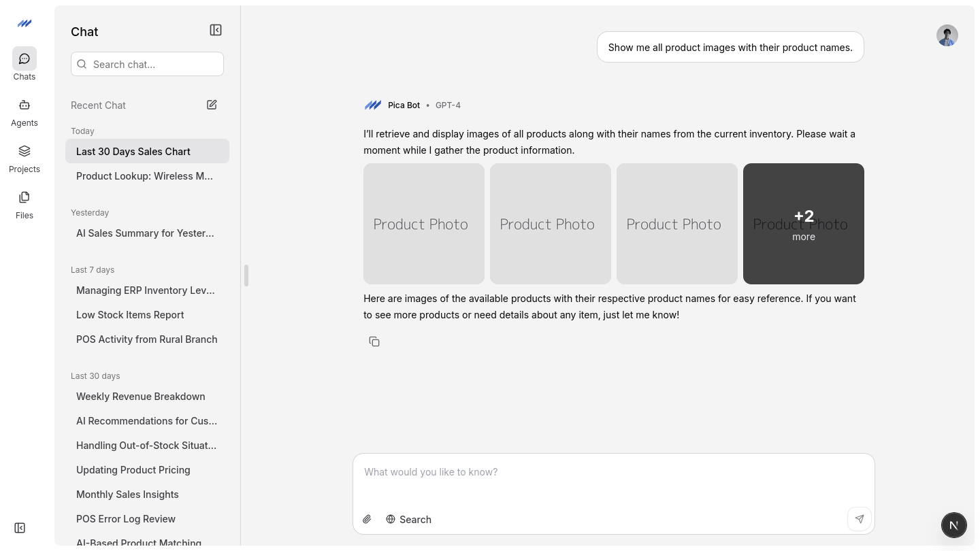
Task: Click the magnifier icon in the search box
Action: pos(82,64)
